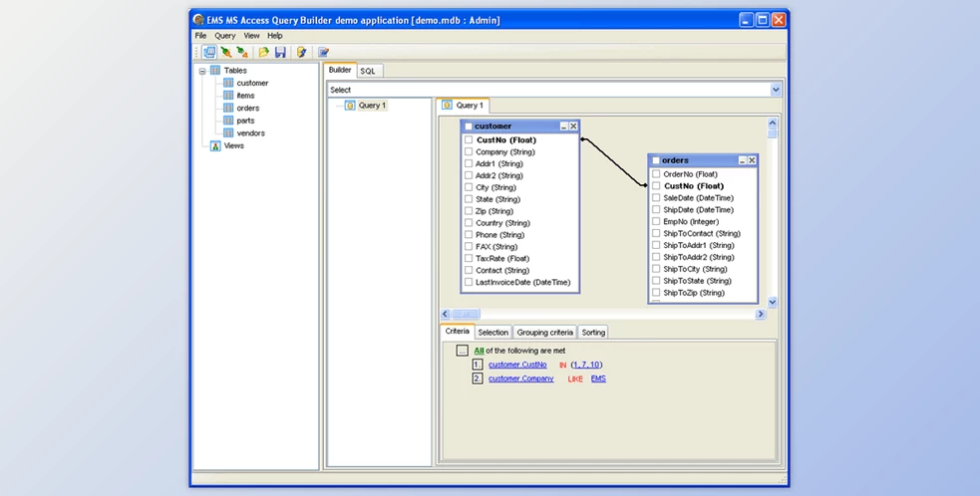The image size is (980, 496).
Task: Collapse the Tables tree node
Action: point(201,72)
